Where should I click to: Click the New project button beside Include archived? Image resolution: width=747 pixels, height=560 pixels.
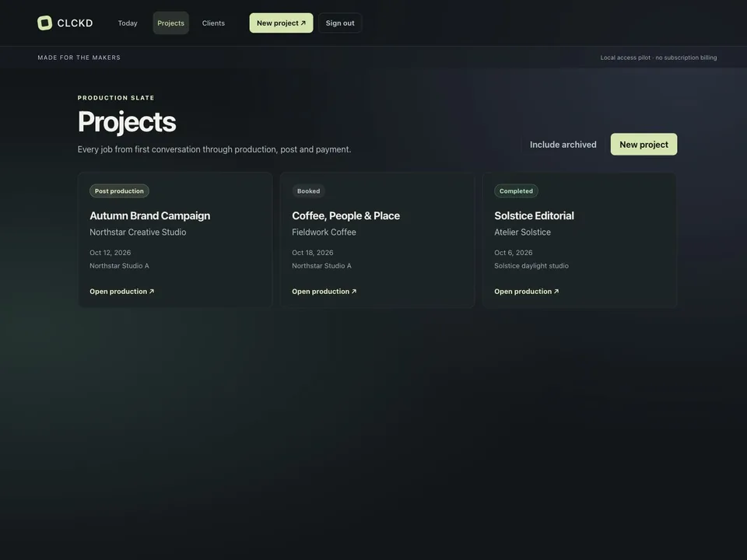tap(644, 145)
